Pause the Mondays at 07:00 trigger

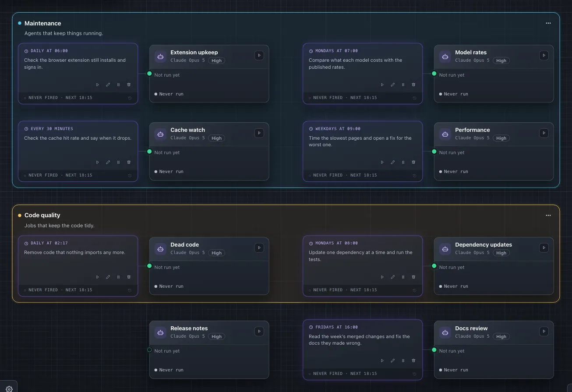[x=403, y=85]
